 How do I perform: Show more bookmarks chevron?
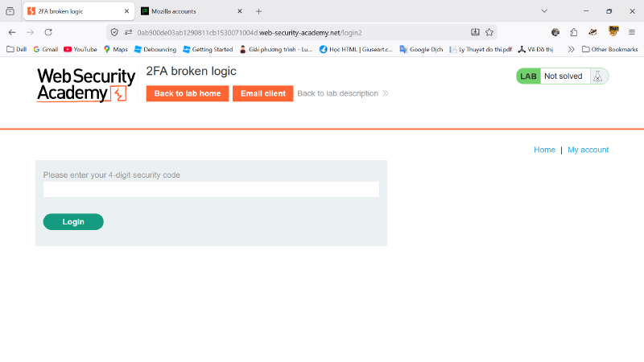[571, 49]
